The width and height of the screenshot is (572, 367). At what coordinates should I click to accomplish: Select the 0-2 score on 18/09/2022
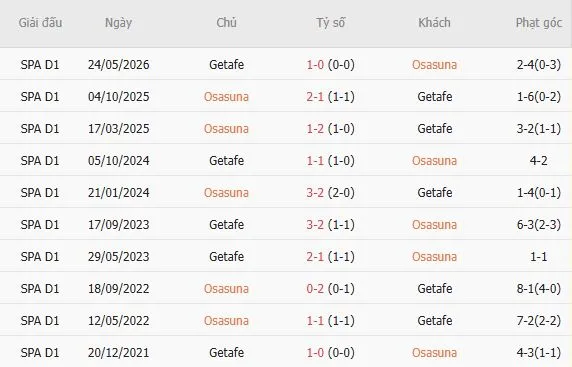pos(315,289)
